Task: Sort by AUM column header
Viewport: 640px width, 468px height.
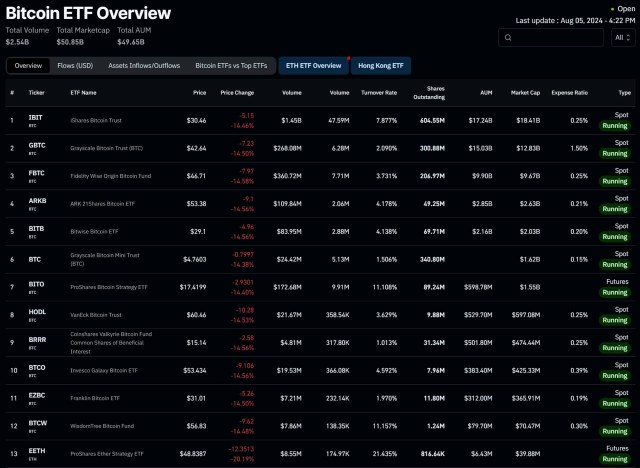Action: 486,93
